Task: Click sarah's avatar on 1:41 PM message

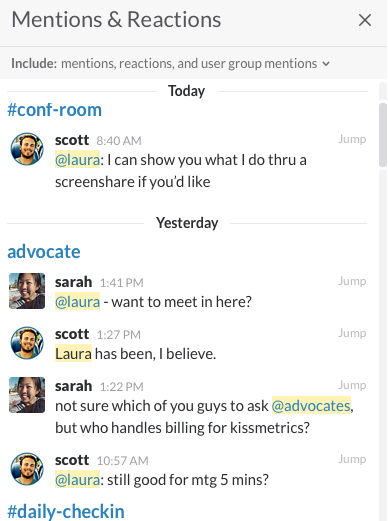Action: pyautogui.click(x=27, y=291)
